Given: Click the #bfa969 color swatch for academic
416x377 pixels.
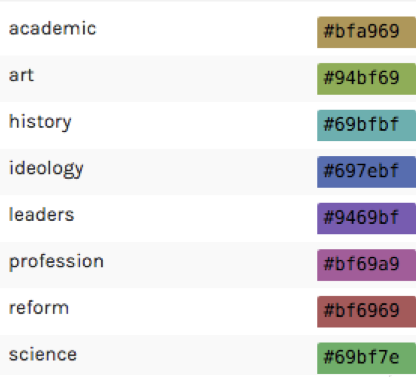Looking at the screenshot, I should tap(366, 32).
